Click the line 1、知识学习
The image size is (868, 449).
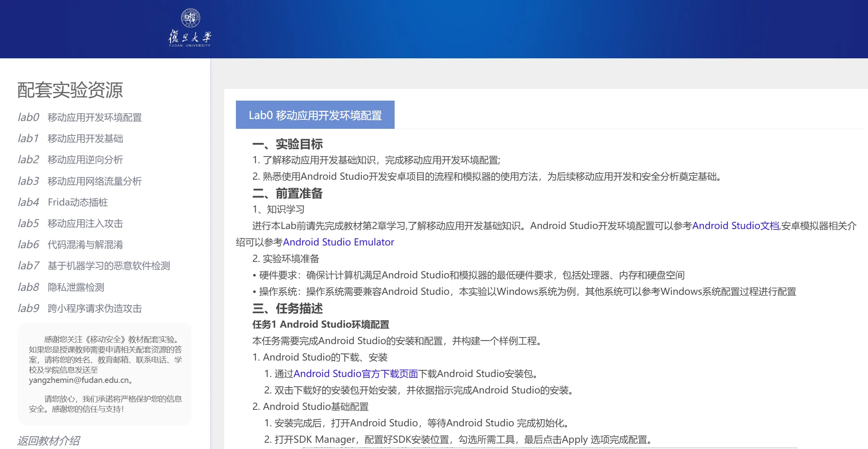278,209
